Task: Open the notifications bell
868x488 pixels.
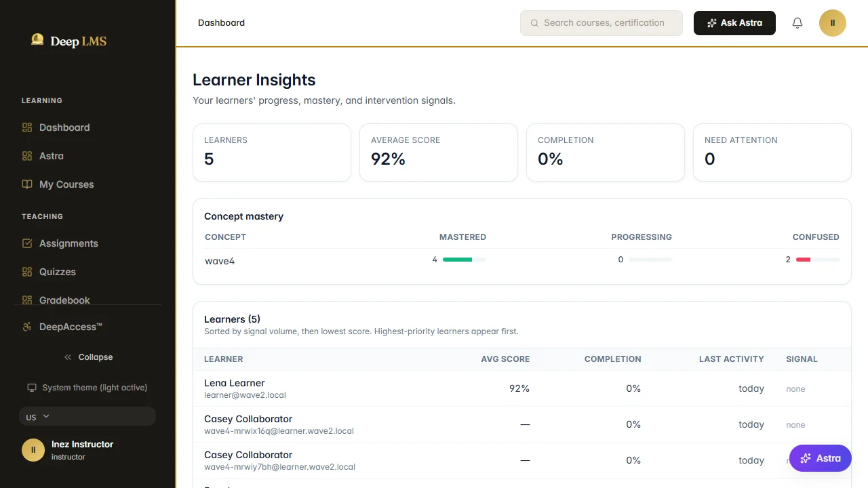Action: (x=797, y=23)
